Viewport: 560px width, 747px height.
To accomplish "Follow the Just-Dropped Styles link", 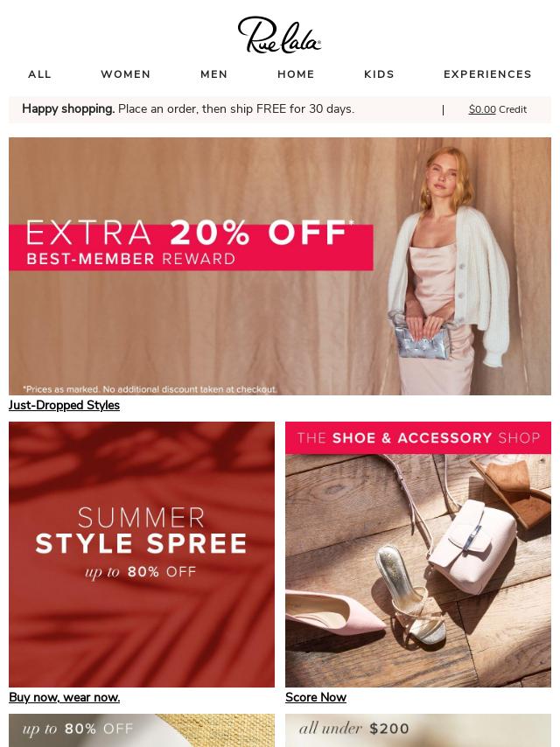I will click(x=65, y=405).
